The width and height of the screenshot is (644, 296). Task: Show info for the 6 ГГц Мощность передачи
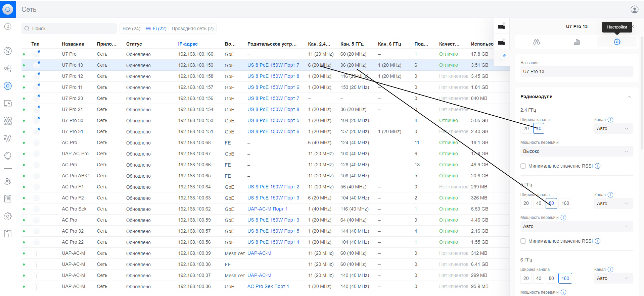pos(563,292)
